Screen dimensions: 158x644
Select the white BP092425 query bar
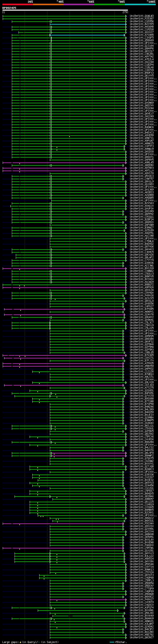pyautogui.click(x=65, y=10)
